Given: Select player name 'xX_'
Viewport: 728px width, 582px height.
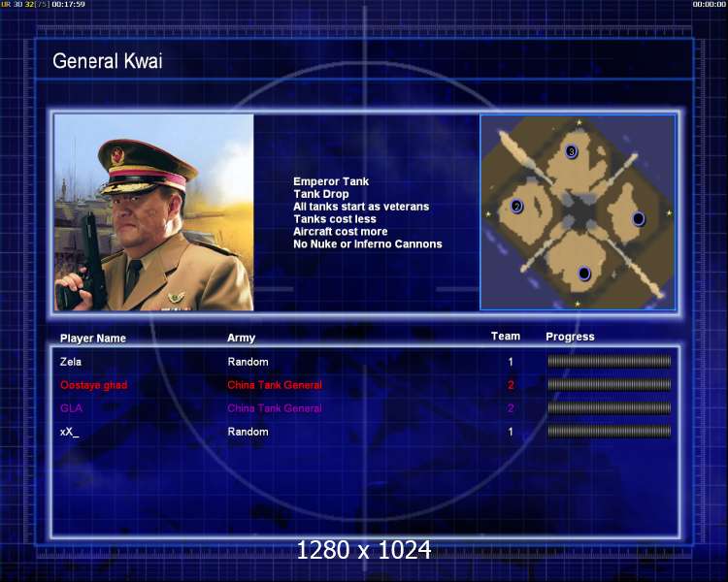Looking at the screenshot, I should (x=69, y=432).
